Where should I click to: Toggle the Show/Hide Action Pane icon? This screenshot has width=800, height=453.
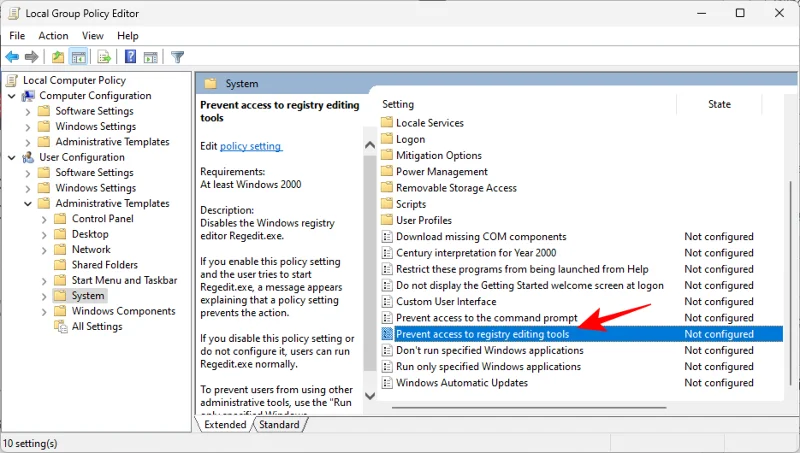(x=150, y=57)
